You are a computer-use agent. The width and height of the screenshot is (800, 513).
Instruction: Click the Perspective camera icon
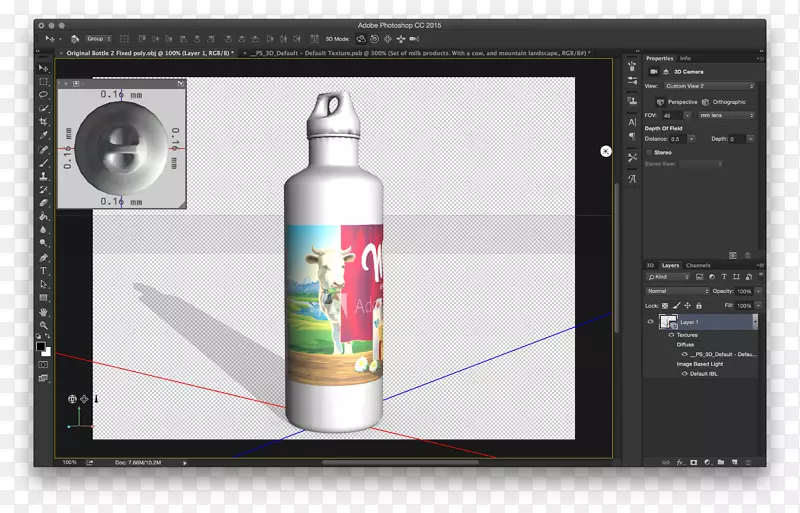[661, 102]
